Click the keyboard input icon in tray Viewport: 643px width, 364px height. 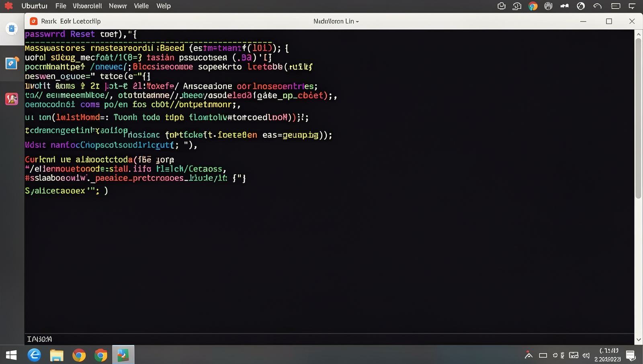click(x=574, y=355)
